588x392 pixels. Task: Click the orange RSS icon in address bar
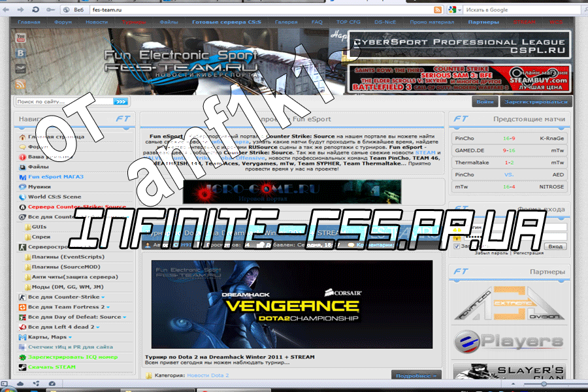pos(437,10)
